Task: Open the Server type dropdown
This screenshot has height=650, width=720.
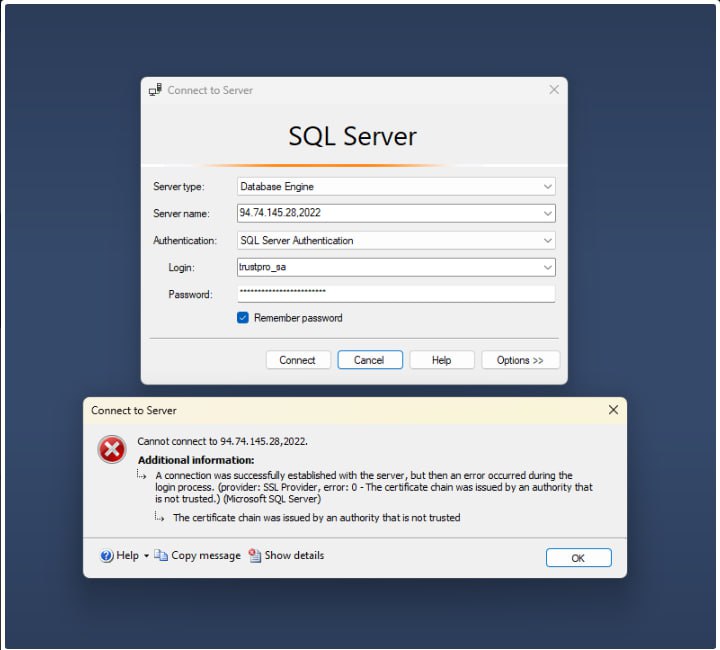Action: (x=547, y=186)
